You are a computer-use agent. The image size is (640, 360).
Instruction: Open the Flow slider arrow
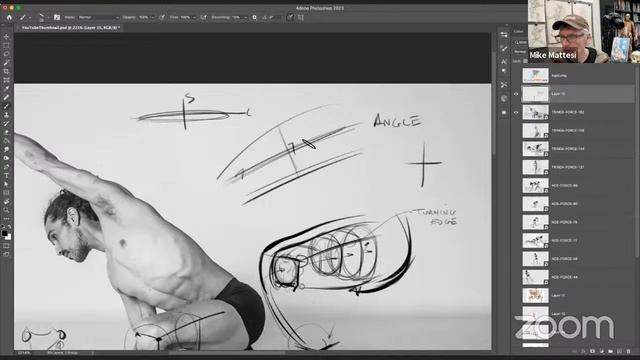click(194, 18)
